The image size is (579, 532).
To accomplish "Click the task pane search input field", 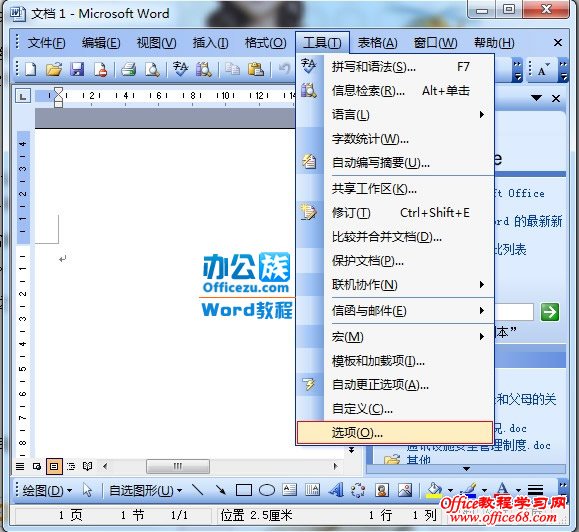I will pyautogui.click(x=514, y=312).
